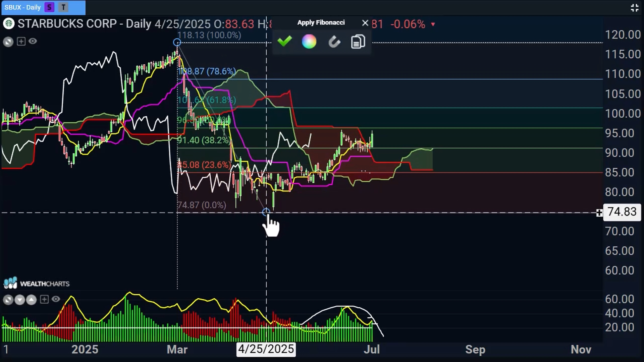Move indicator pane up arrow
Screen dimensions: 644x362
point(31,299)
